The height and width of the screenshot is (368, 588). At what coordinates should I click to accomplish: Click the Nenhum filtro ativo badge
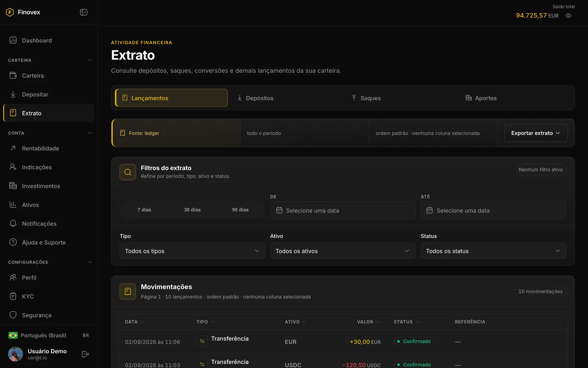point(541,170)
